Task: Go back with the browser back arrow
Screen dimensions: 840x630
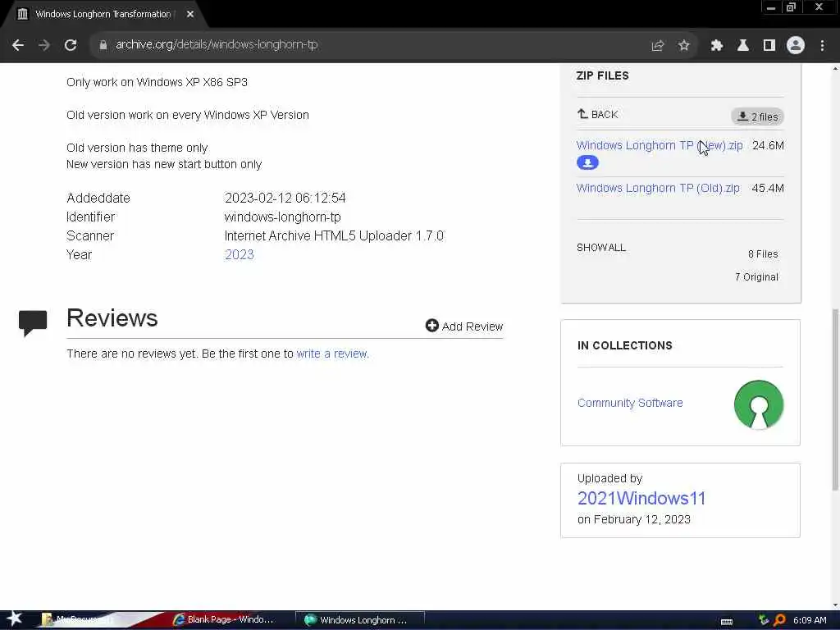Action: point(18,46)
